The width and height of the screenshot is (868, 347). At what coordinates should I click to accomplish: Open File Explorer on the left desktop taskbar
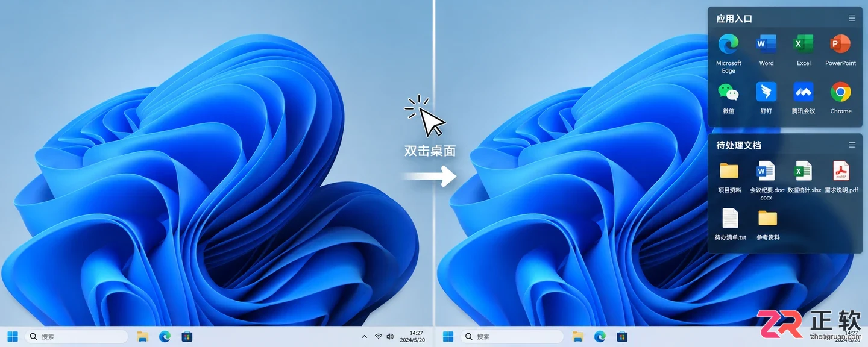coord(143,336)
